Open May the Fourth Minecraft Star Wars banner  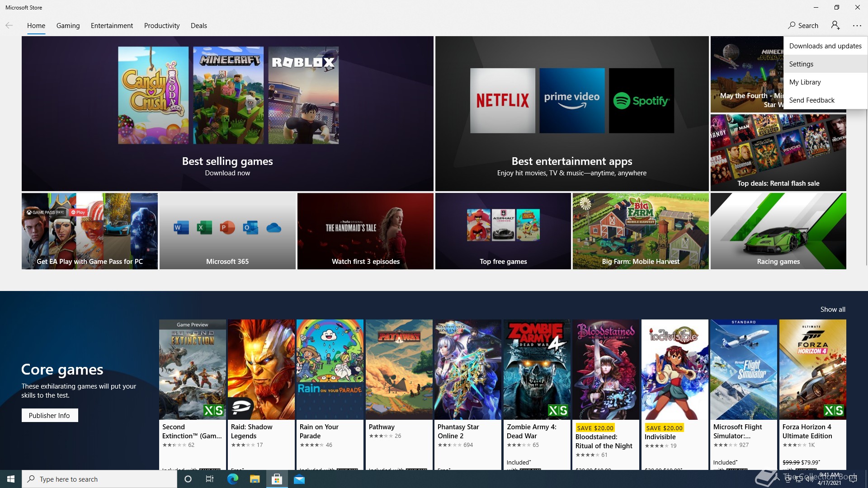747,75
